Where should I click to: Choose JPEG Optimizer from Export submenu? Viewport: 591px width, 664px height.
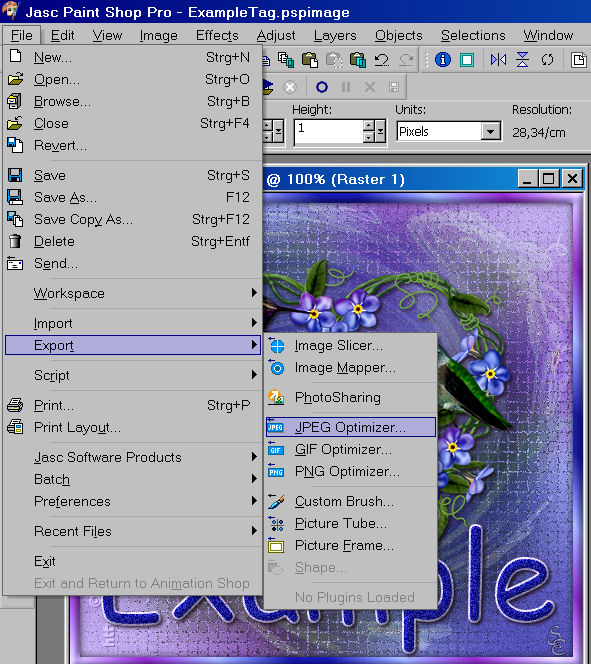click(351, 427)
